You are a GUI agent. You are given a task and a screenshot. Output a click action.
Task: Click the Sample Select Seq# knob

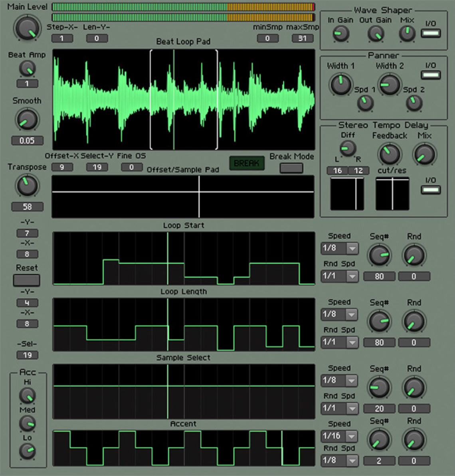pos(379,387)
